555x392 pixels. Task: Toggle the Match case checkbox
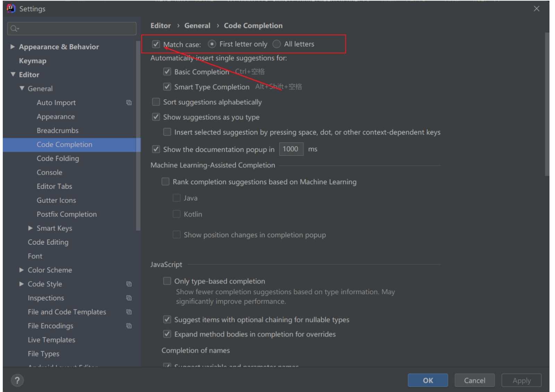tap(156, 44)
